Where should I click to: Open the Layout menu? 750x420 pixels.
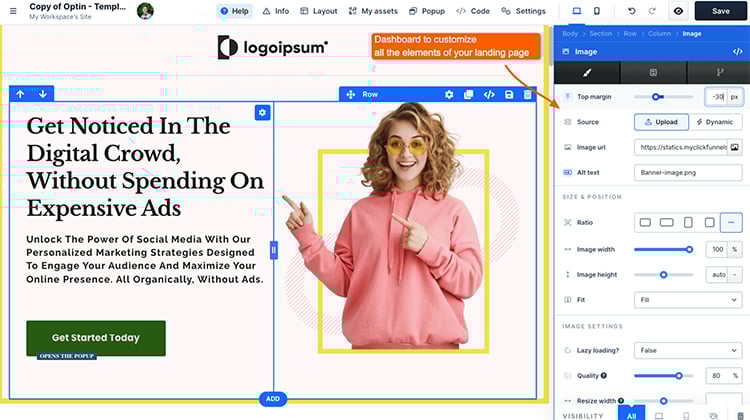(x=318, y=11)
